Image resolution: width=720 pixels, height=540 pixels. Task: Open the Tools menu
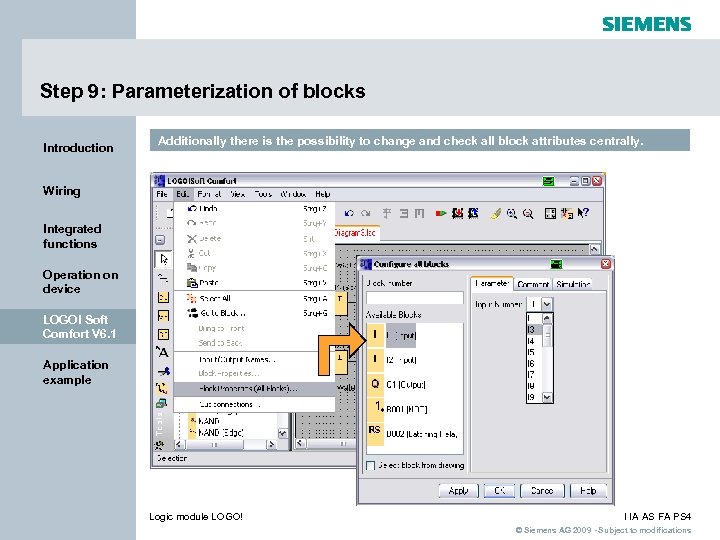tap(263, 194)
